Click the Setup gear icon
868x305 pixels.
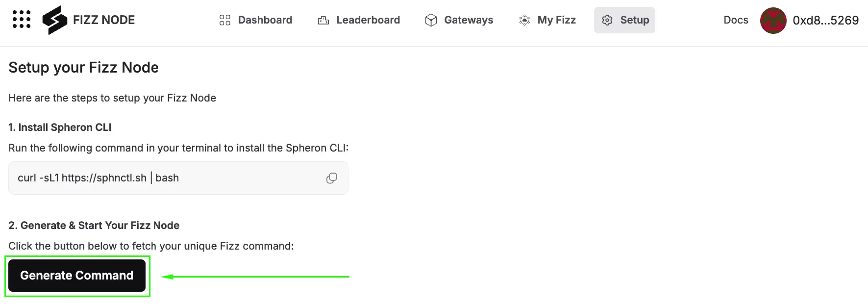tap(607, 20)
